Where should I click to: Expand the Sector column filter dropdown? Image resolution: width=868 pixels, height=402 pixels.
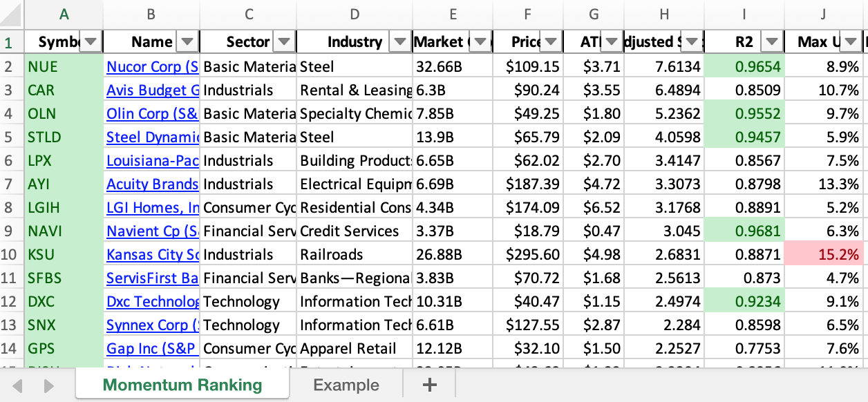(x=284, y=42)
